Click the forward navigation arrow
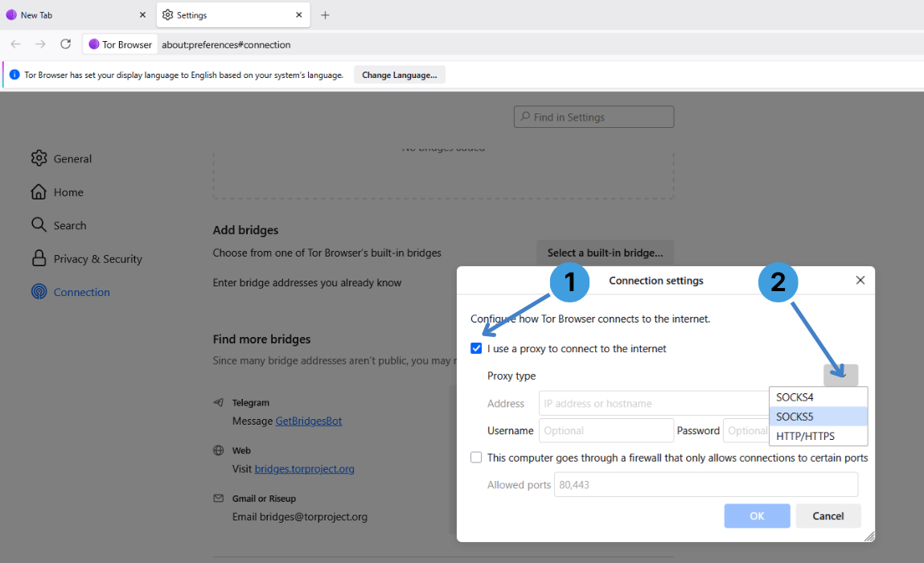 tap(40, 44)
